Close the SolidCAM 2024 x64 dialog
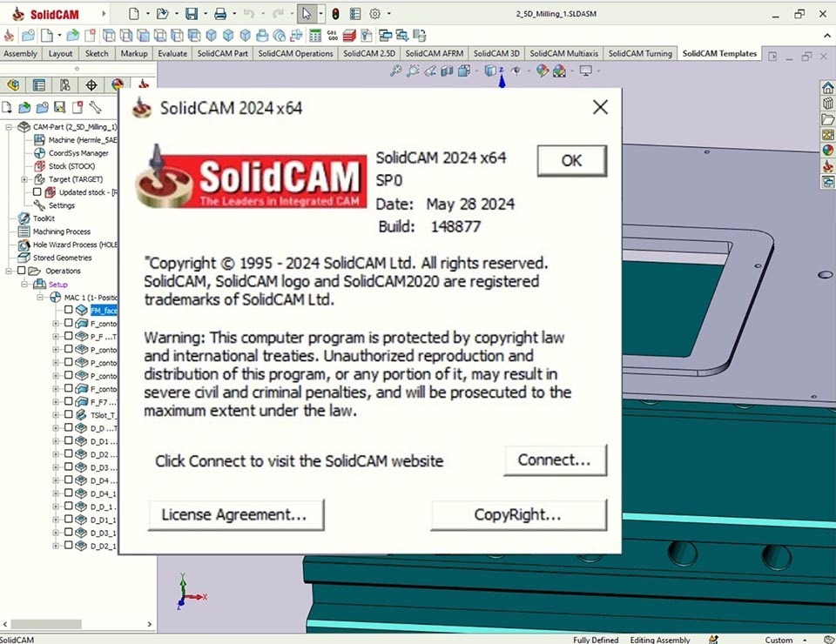This screenshot has height=644, width=836. click(600, 107)
